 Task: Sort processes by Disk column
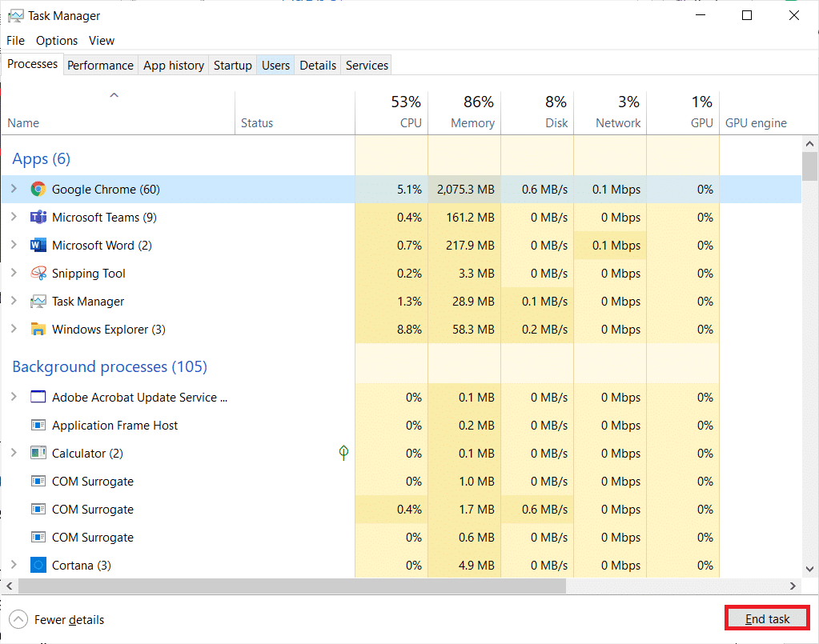point(537,114)
